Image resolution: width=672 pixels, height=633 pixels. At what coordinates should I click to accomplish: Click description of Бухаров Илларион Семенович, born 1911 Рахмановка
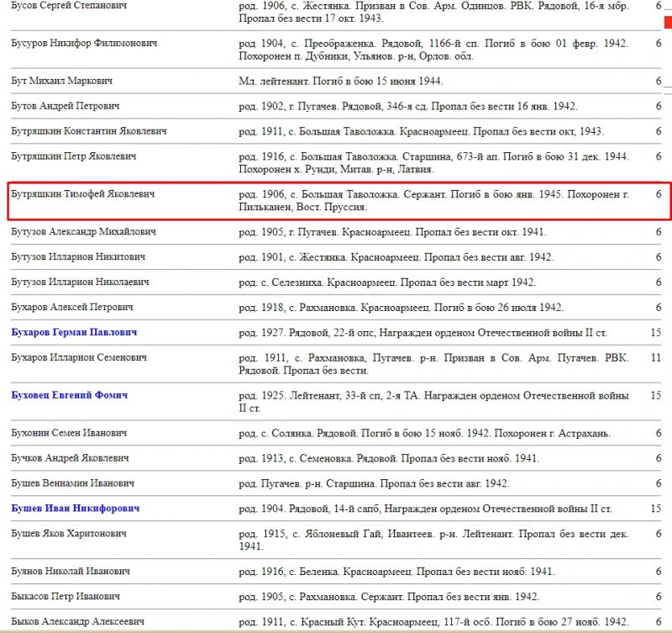(433, 364)
